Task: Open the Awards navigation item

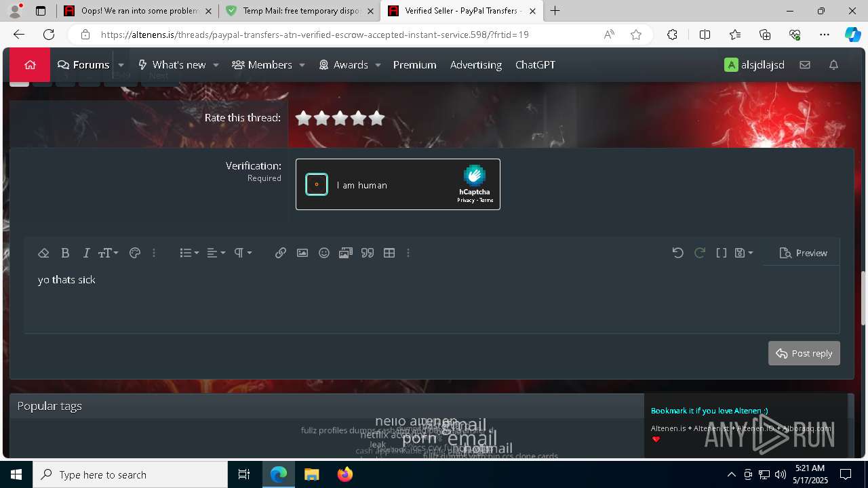Action: pyautogui.click(x=343, y=64)
